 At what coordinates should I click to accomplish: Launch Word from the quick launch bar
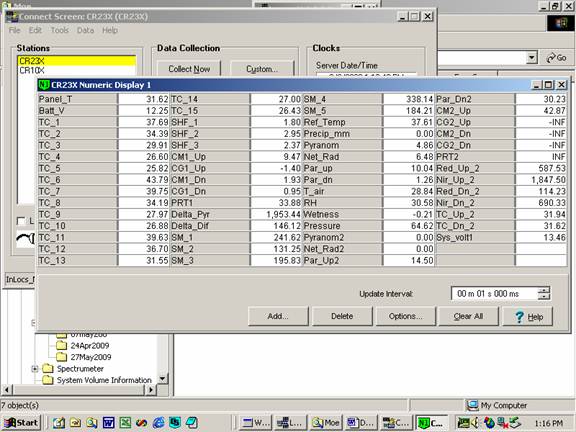point(108,423)
